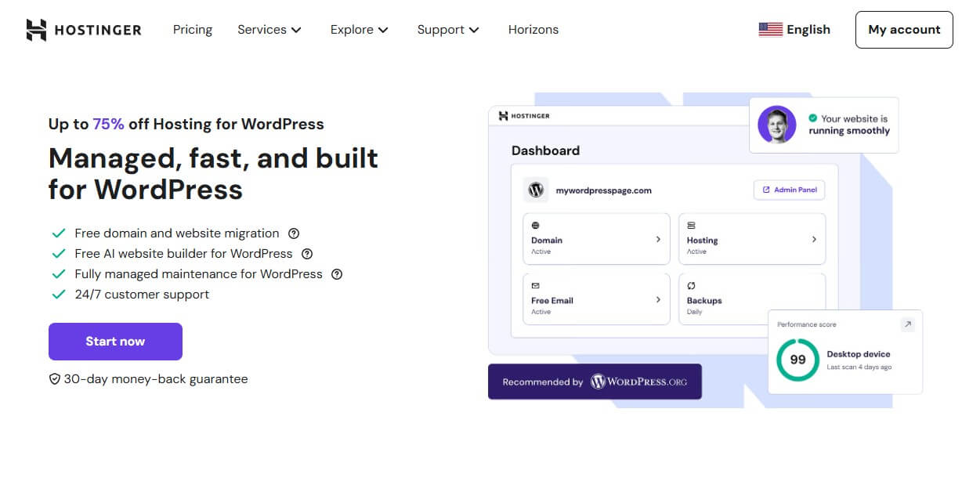Click the WordPress icon beside mywordpresspage.com
Image resolution: width=980 pixels, height=503 pixels.
[536, 190]
